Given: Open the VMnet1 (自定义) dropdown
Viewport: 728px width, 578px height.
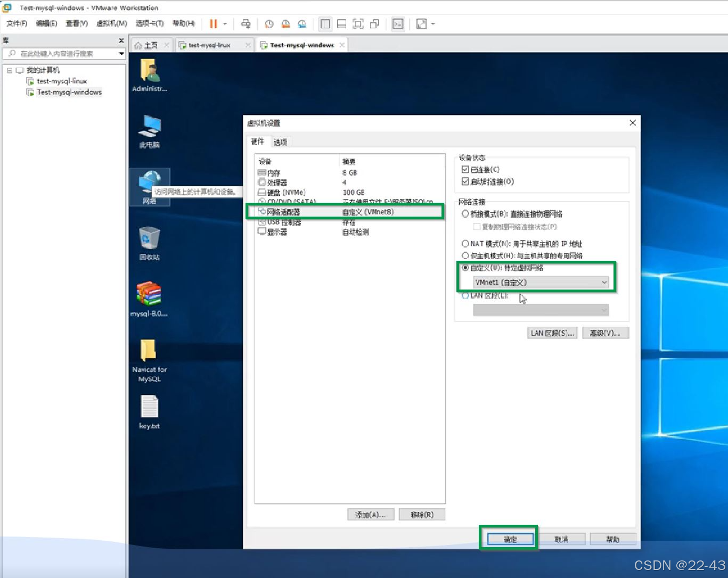Looking at the screenshot, I should [541, 283].
